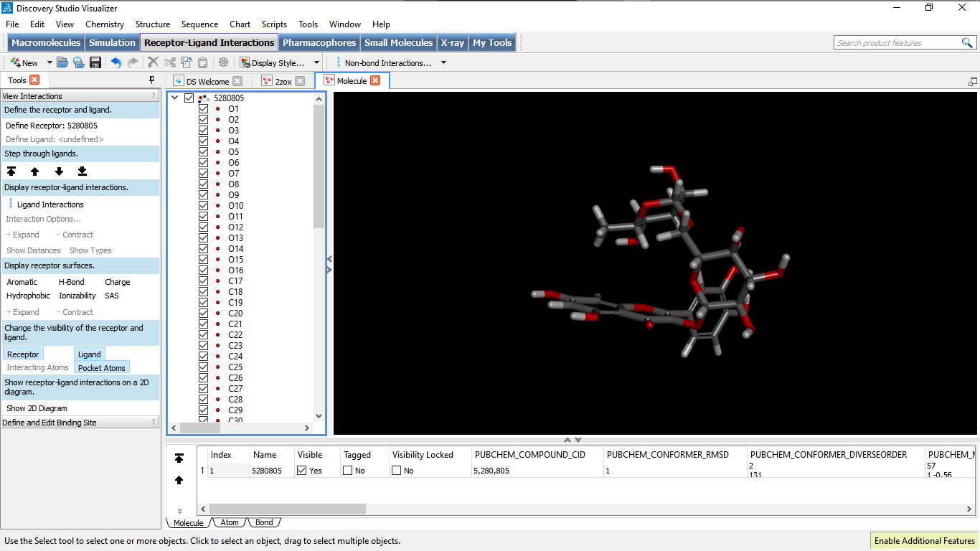Screen dimensions: 980x551
Task: Toggle Receptor visibility button
Action: point(23,354)
